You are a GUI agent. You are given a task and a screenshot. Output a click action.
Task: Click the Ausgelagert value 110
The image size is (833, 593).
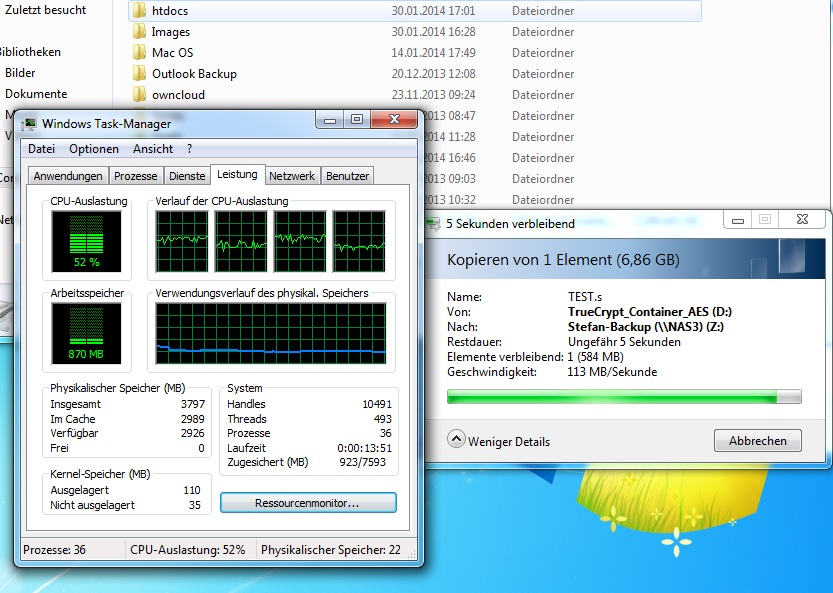click(192, 490)
